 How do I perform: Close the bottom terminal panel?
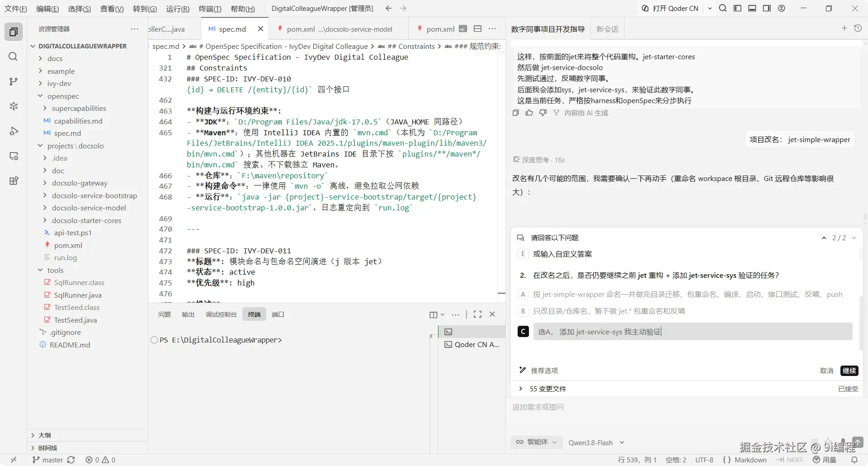click(492, 314)
